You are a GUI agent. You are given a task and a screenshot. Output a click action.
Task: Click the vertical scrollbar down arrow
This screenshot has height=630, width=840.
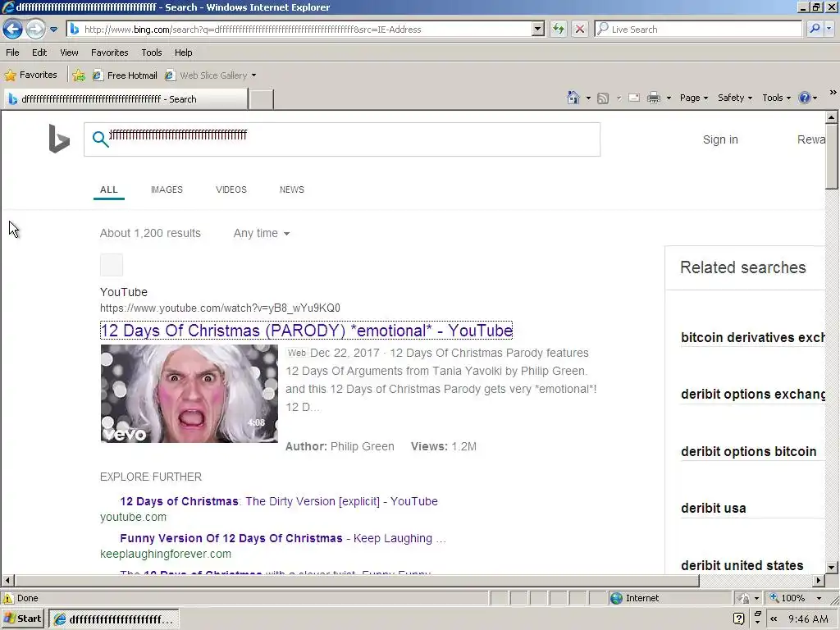pyautogui.click(x=832, y=568)
